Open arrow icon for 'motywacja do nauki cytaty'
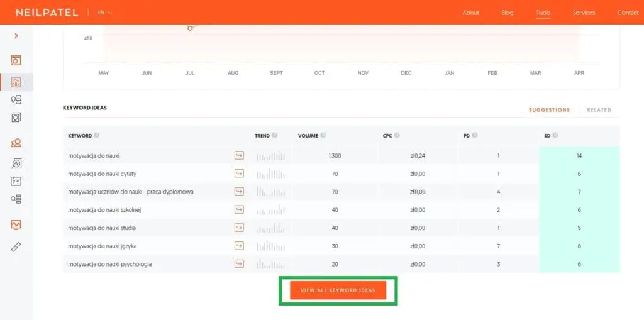This screenshot has width=644, height=320. click(x=239, y=174)
